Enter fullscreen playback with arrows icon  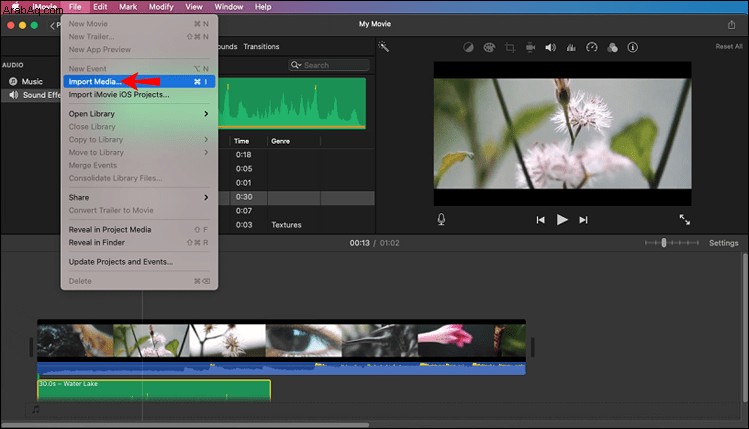point(685,219)
